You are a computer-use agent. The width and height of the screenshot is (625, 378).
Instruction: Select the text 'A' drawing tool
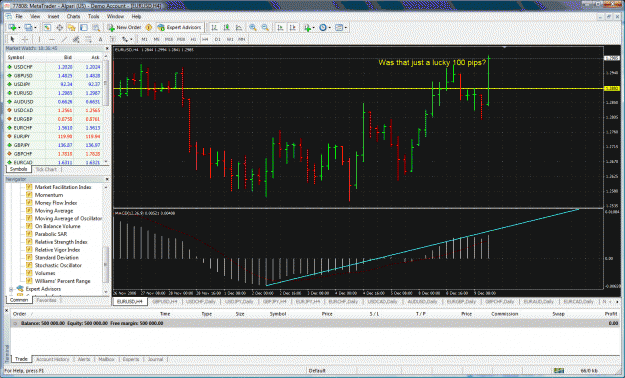[100, 39]
